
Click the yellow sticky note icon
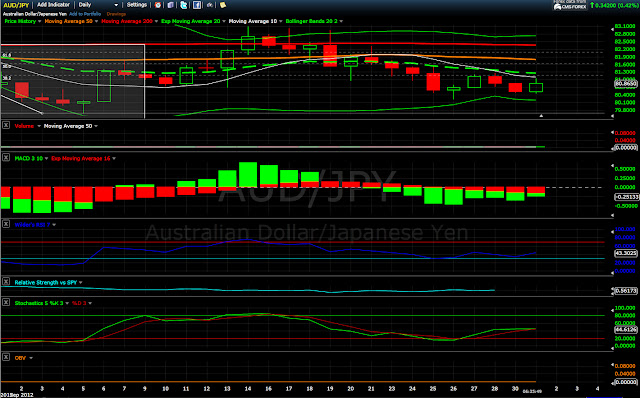point(223,5)
